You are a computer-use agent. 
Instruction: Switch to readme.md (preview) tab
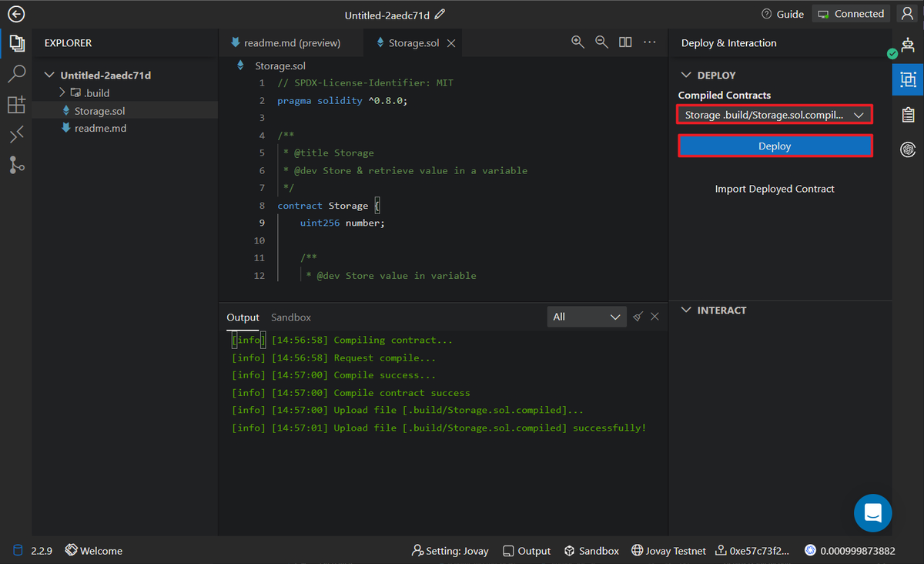click(x=291, y=43)
